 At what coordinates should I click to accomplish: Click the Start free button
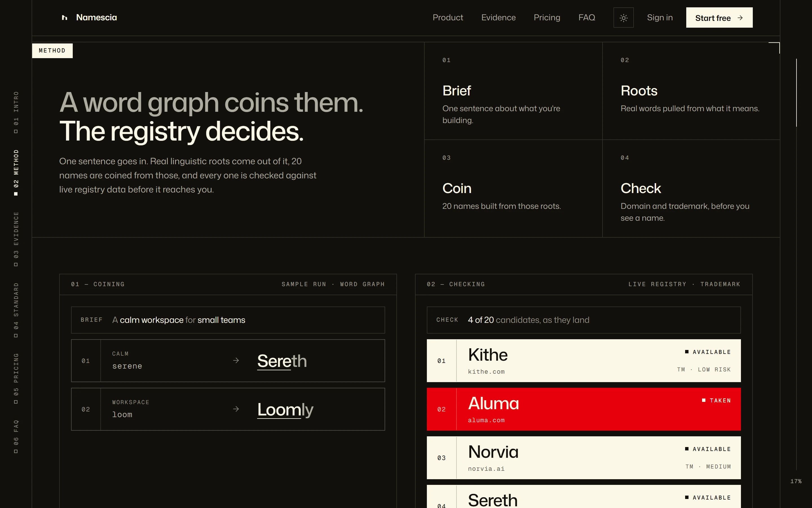point(719,17)
